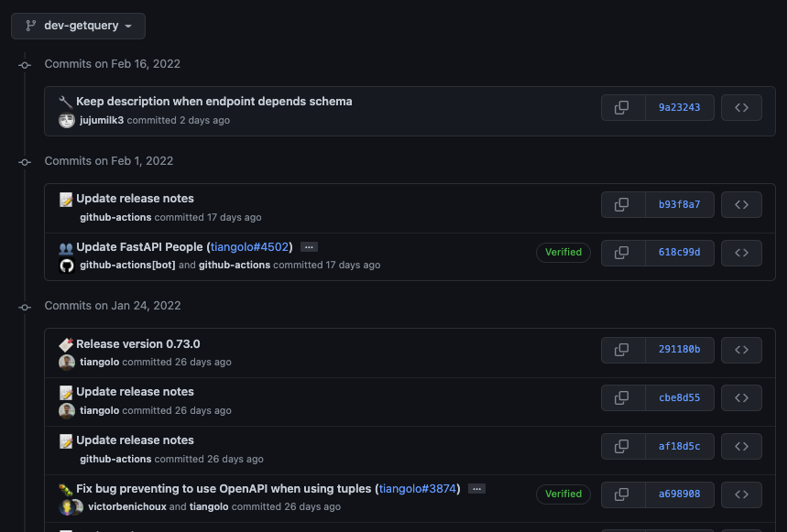Open the Update release notes commit b93f8a7
Image resolution: width=787 pixels, height=532 pixels.
point(135,199)
